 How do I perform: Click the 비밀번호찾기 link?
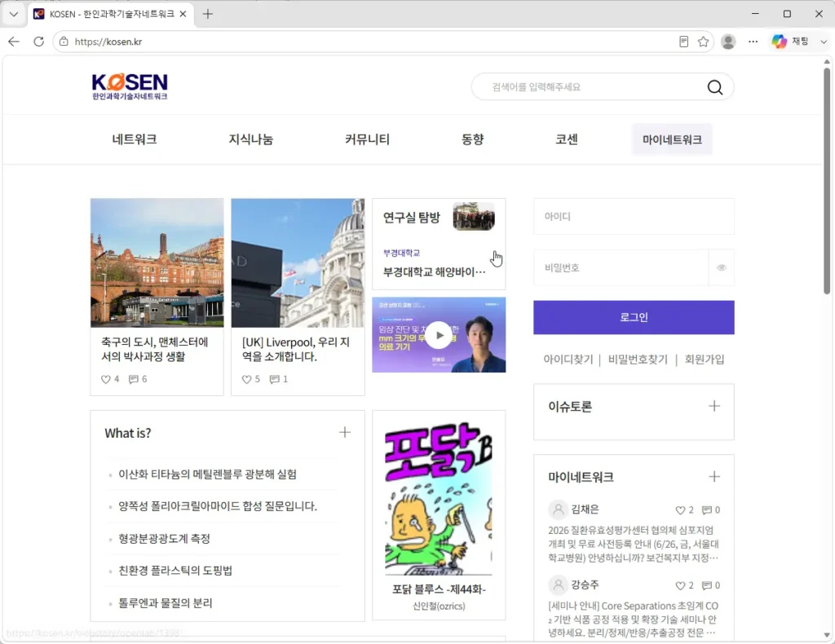point(638,359)
